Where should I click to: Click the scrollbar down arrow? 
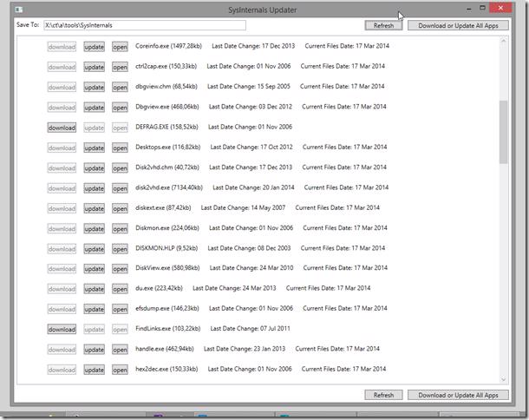tap(503, 379)
